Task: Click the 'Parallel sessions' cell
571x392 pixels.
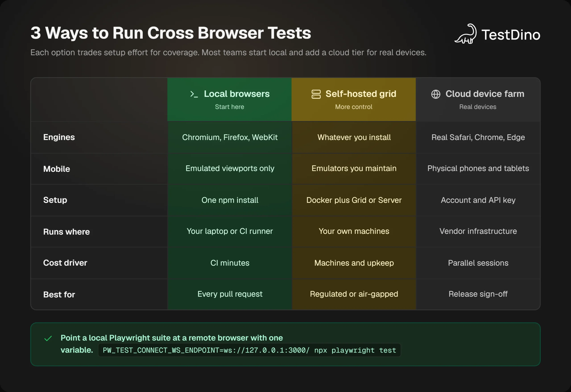Action: click(478, 263)
